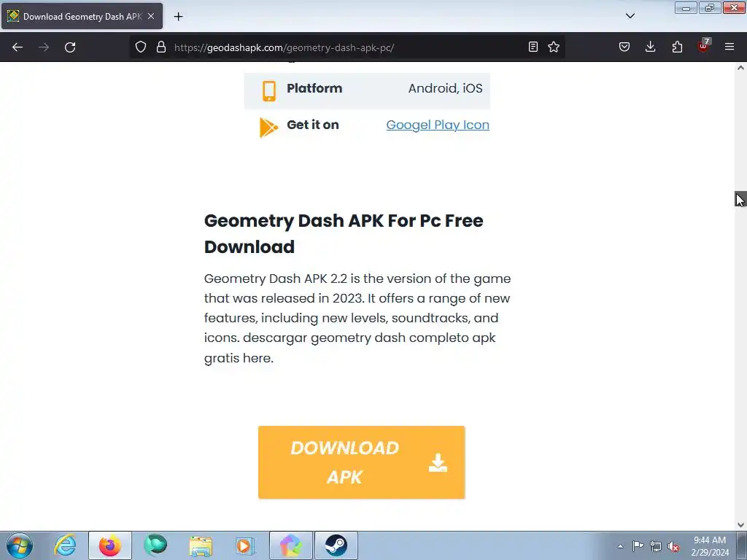Viewport: 747px width, 560px height.
Task: Open the extensions puzzle icon
Action: 677,47
